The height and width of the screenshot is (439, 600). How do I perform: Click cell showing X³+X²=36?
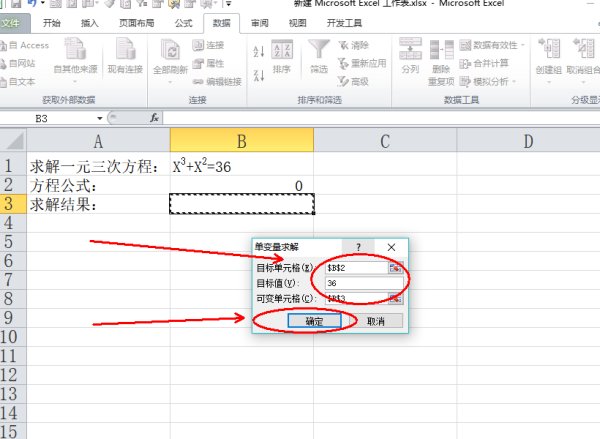242,166
